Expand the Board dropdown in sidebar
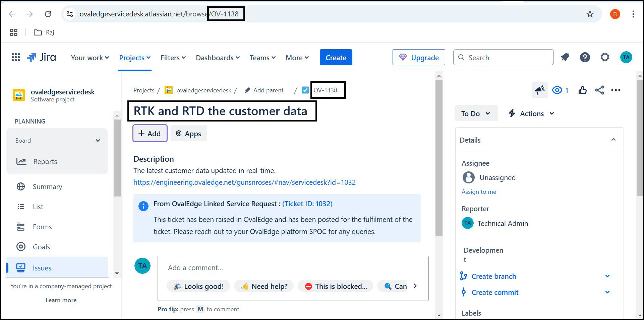Viewport: 644px width, 320px height. (98, 141)
